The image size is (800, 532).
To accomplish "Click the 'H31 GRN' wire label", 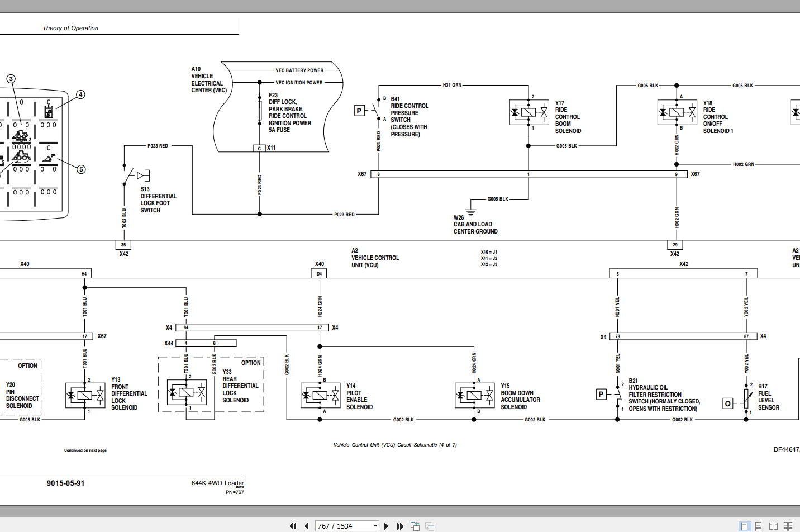I will (452, 85).
